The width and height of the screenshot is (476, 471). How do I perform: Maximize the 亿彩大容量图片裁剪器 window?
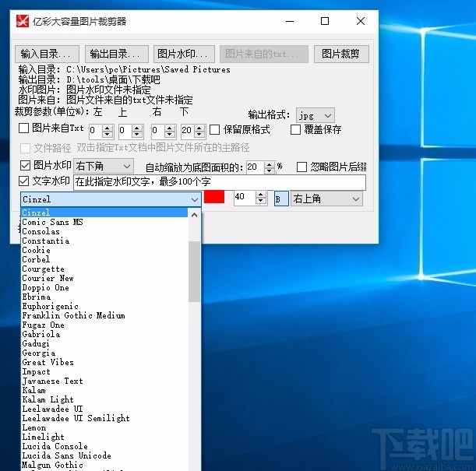pyautogui.click(x=325, y=21)
